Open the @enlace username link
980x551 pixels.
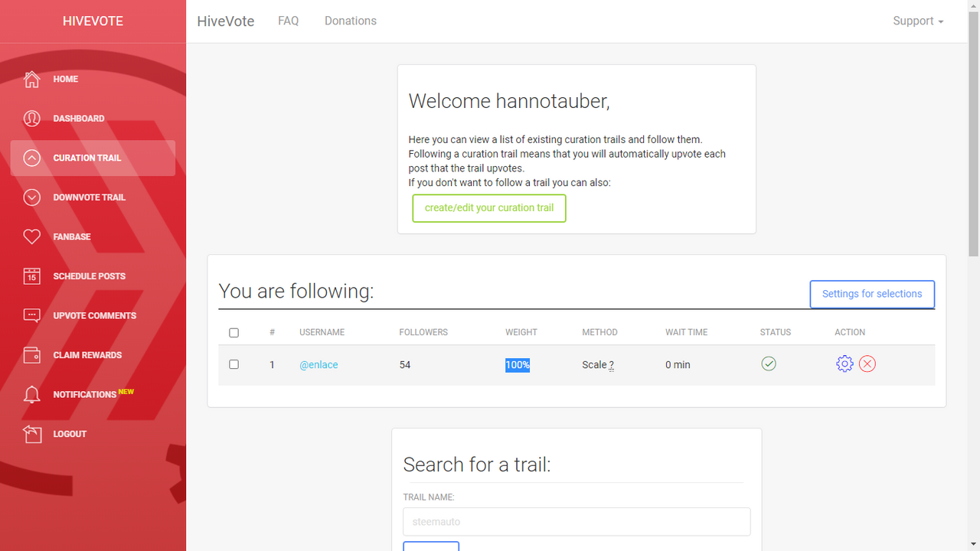(x=318, y=365)
